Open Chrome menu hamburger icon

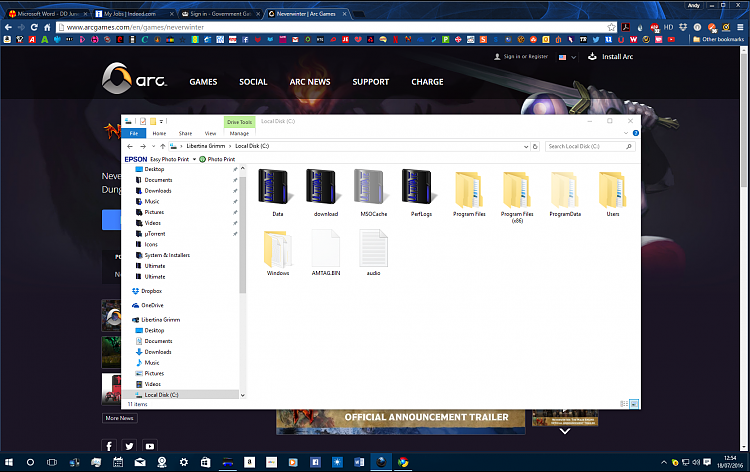(740, 27)
